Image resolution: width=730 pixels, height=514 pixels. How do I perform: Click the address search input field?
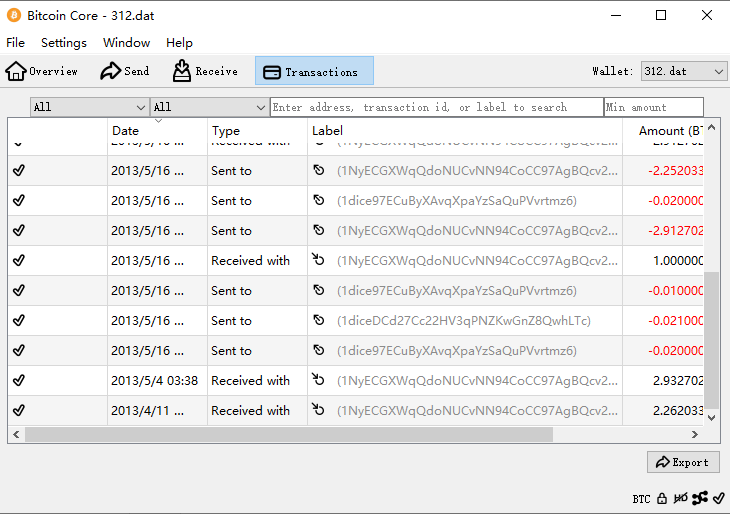436,107
